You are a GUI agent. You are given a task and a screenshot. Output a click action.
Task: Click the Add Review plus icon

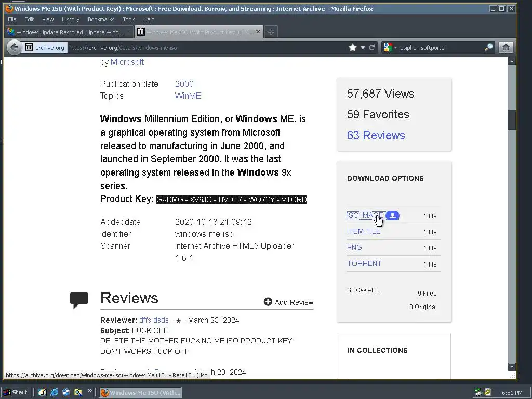(268, 302)
